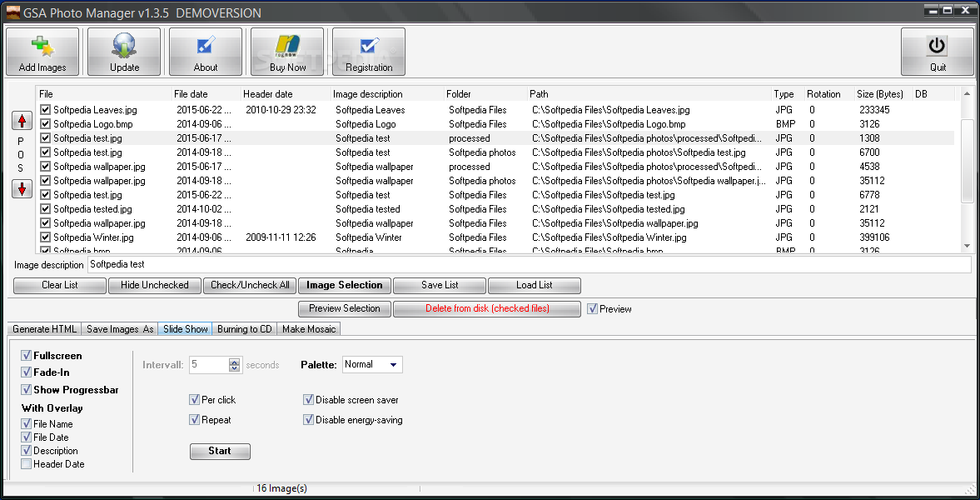Enable the Header Date overlay option
The width and height of the screenshot is (980, 500).
(x=27, y=463)
